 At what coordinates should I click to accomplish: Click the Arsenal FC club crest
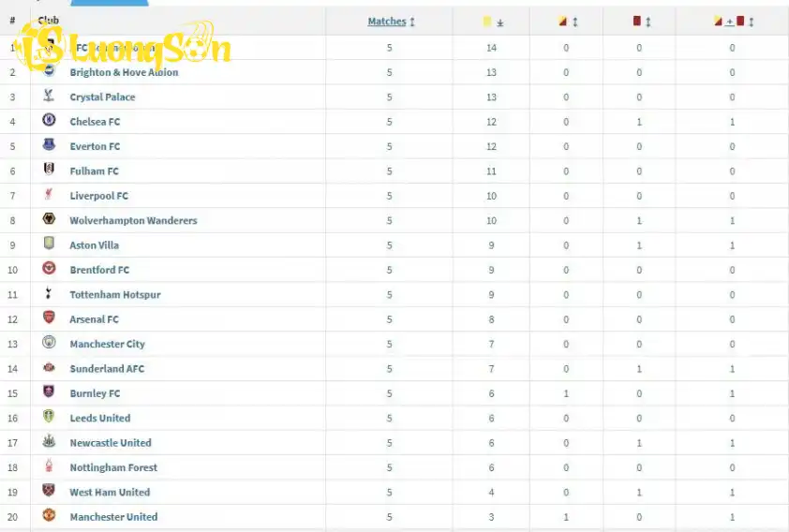(49, 318)
